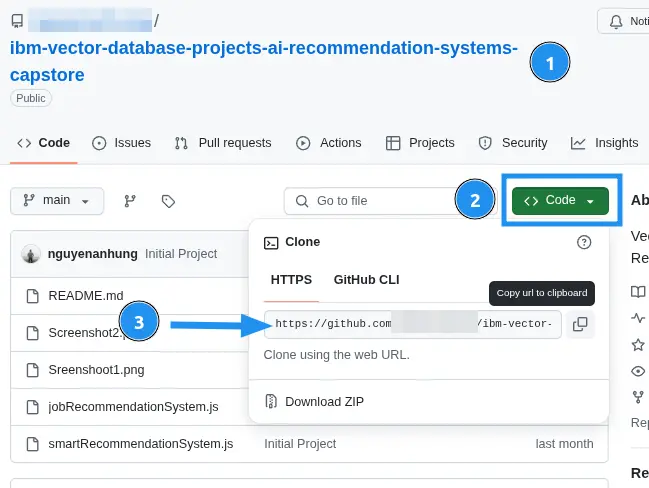Viewport: 649px width, 488px height.
Task: Open the nguyenanhung author link
Action: (x=92, y=254)
